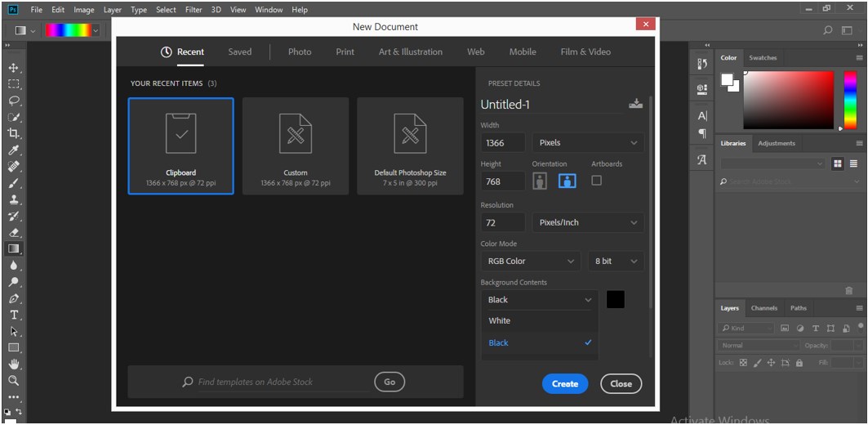Click the black background color swatch
The image size is (868, 425).
point(616,300)
